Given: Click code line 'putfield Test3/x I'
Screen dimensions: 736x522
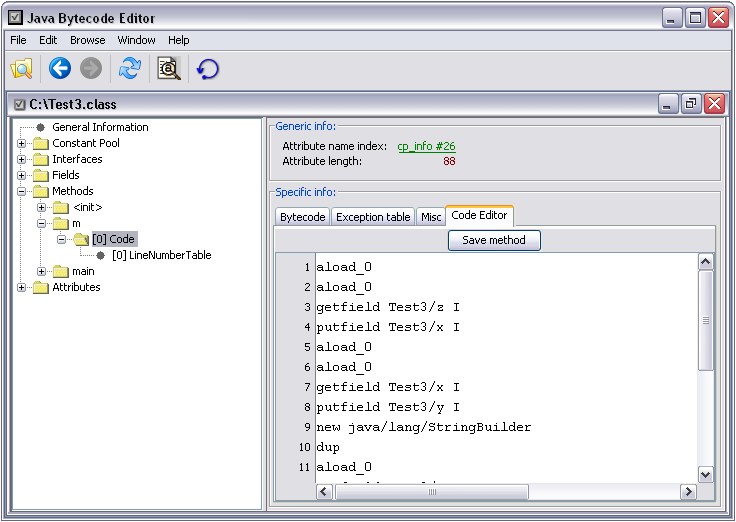Looking at the screenshot, I should point(388,327).
